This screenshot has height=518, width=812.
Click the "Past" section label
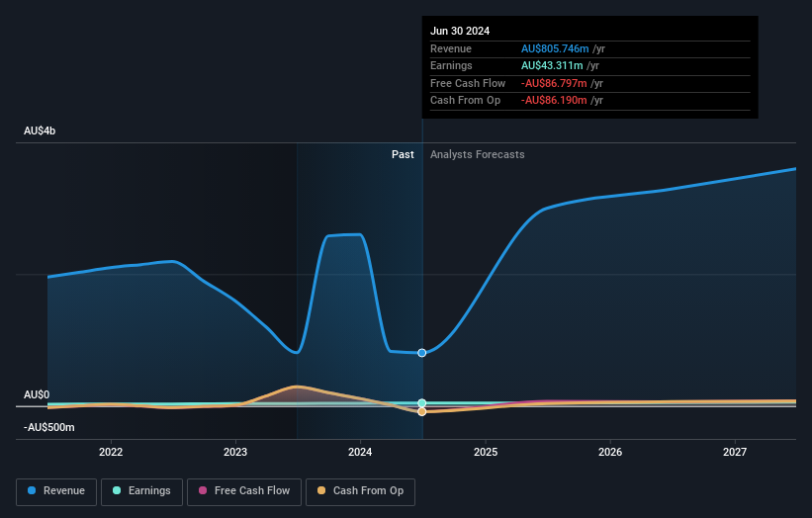coord(403,155)
